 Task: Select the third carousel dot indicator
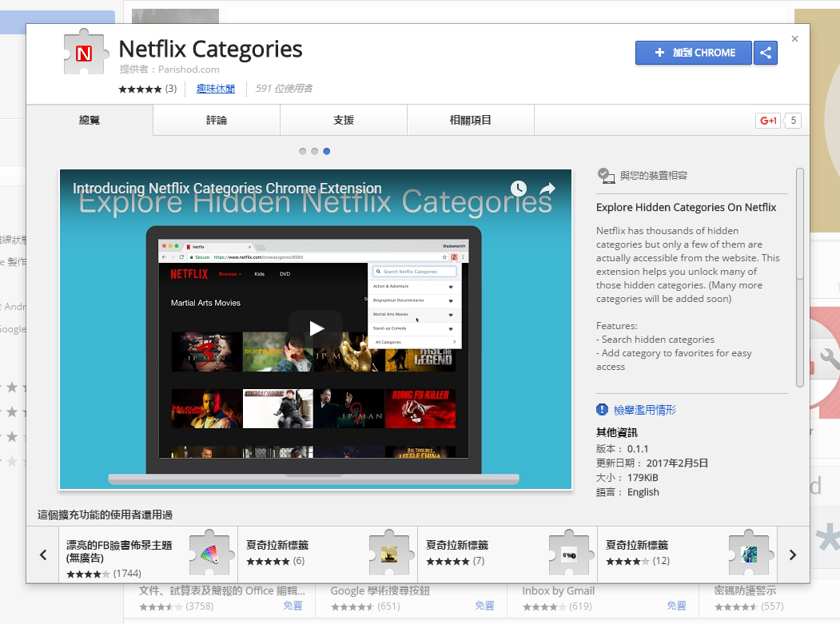(x=327, y=151)
